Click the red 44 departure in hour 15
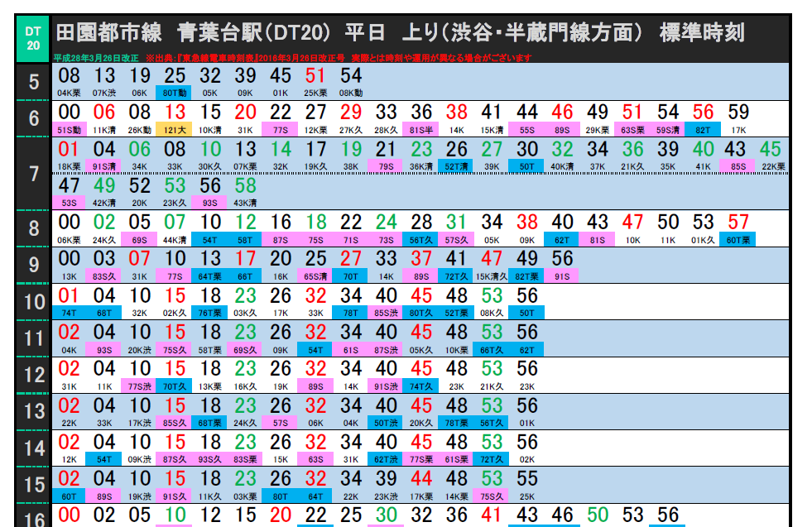The image size is (812, 527). coord(421,478)
